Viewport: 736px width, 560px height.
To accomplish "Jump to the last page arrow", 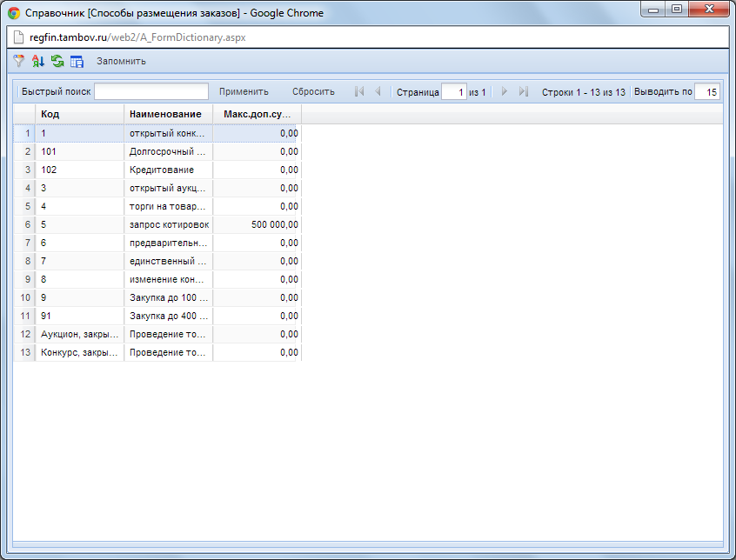I will [x=523, y=91].
